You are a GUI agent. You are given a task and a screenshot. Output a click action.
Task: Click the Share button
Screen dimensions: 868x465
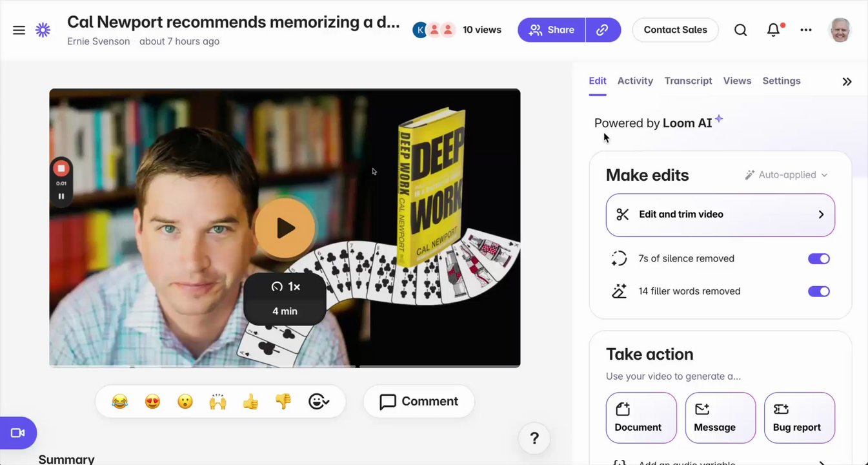[x=552, y=30]
